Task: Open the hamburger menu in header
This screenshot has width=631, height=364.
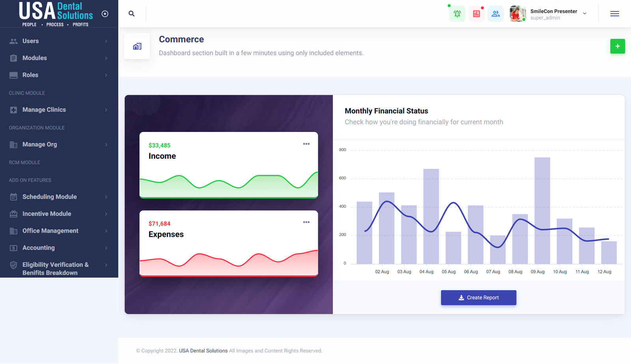Action: click(x=614, y=14)
